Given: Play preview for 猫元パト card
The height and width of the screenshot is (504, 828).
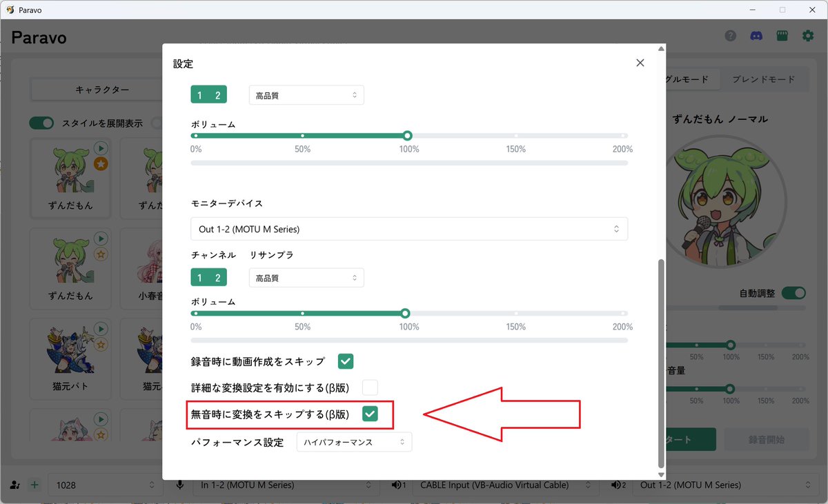Looking at the screenshot, I should tap(101, 328).
